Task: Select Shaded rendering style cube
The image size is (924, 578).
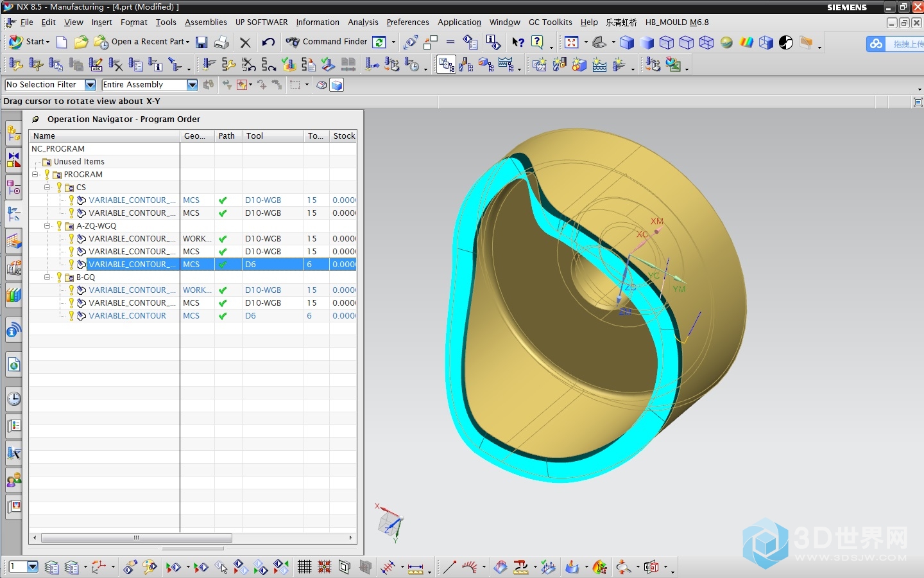Action: point(647,42)
